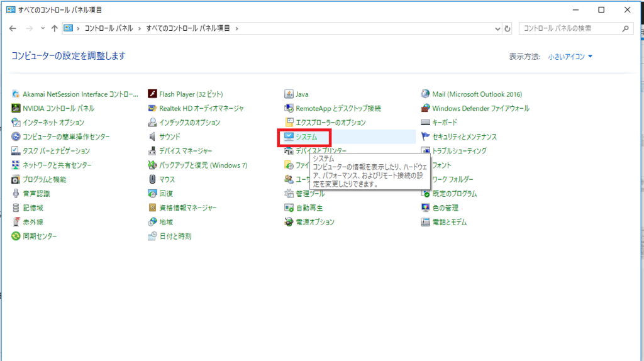Open the Mail (Microsoft Outlook 2016) icon
Viewport: 644px width, 361px height.
point(426,94)
